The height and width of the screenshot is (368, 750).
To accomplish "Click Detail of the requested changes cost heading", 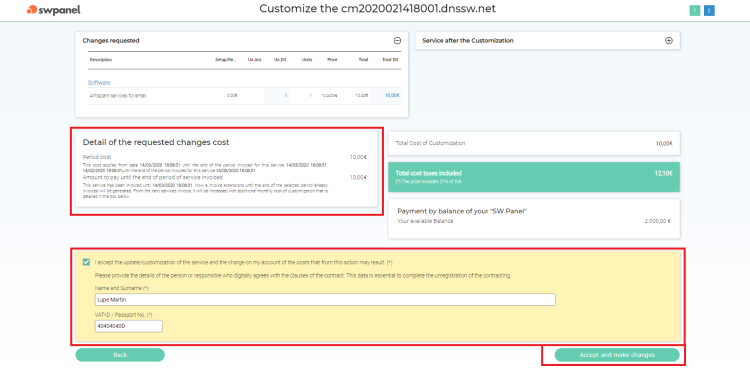I will pyautogui.click(x=156, y=142).
